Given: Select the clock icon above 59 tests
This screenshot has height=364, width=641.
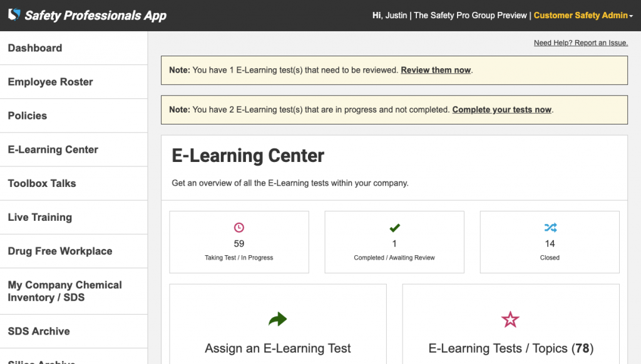Looking at the screenshot, I should click(x=238, y=227).
